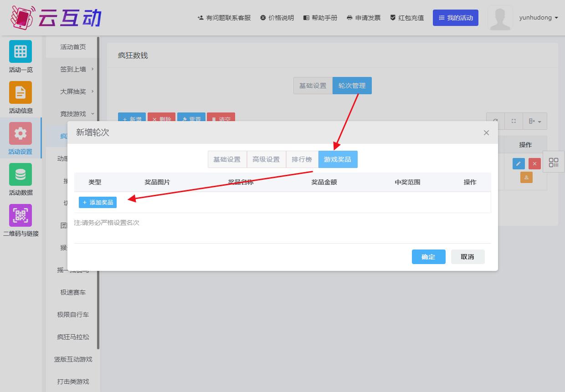Open 活动数据 database icon

click(21, 174)
